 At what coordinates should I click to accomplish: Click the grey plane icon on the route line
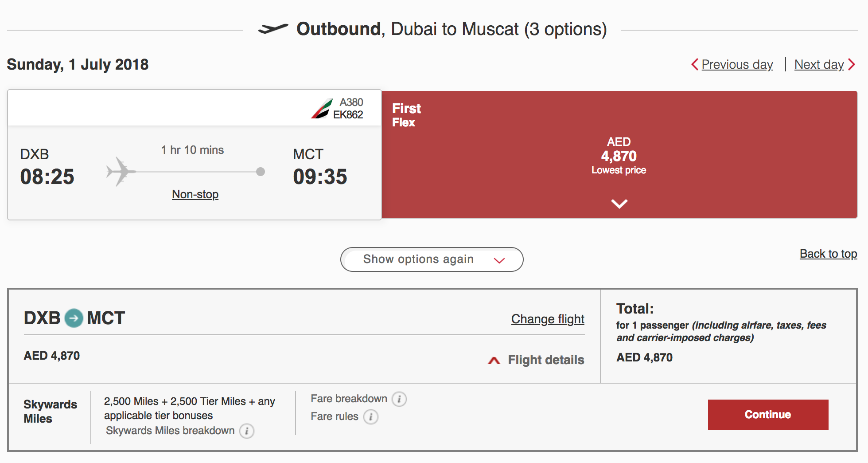coord(119,171)
